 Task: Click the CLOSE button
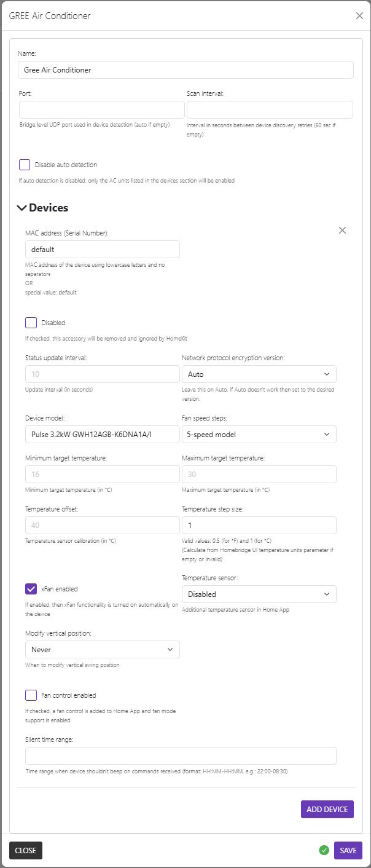(x=26, y=850)
